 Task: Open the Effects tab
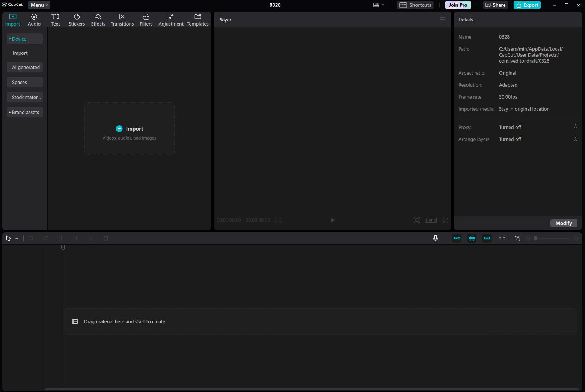(x=98, y=20)
